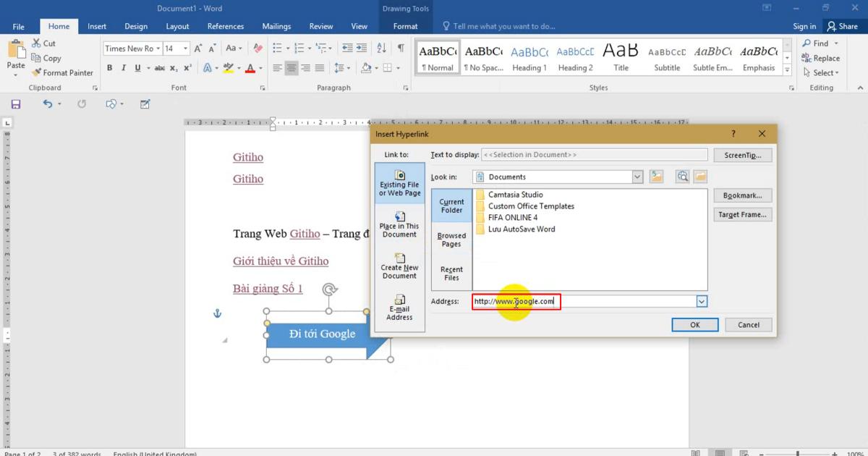Toggle strikethrough formatting

point(161,67)
